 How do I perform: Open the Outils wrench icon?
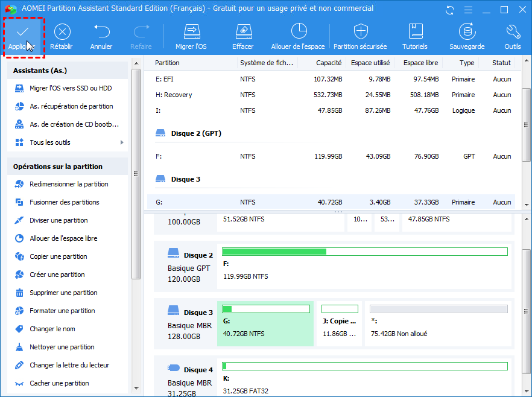coord(512,32)
